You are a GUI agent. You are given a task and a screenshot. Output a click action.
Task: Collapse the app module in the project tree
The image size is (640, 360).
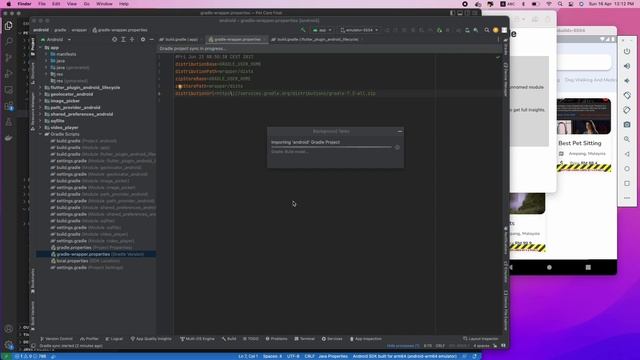(41, 48)
